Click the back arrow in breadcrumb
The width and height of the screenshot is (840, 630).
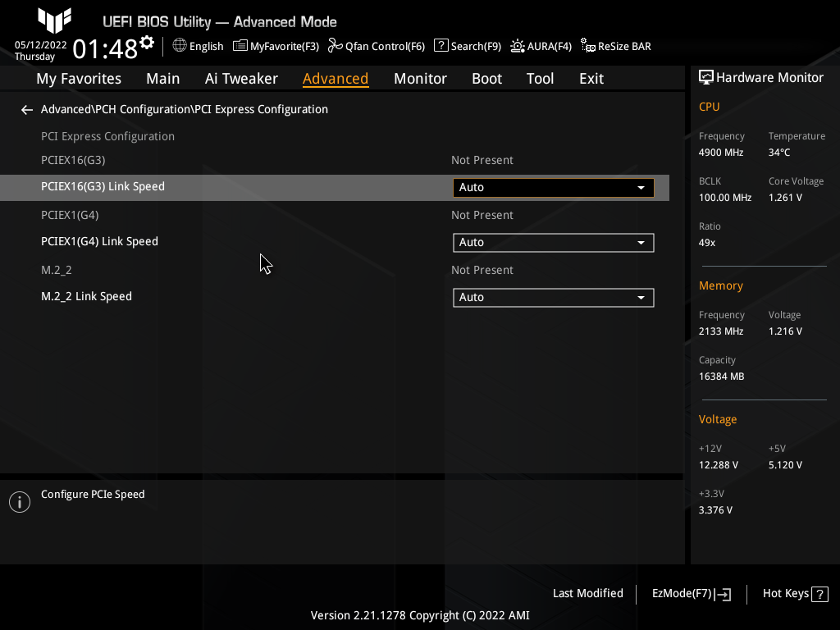pos(27,110)
